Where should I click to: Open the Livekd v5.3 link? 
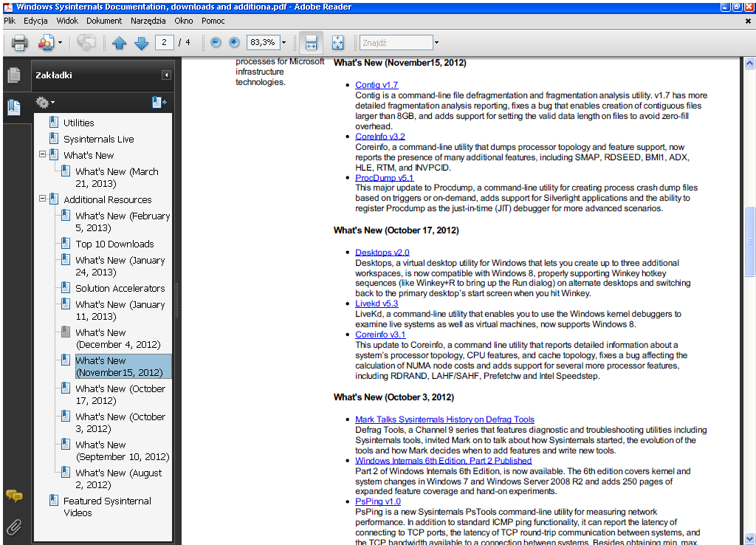point(377,304)
